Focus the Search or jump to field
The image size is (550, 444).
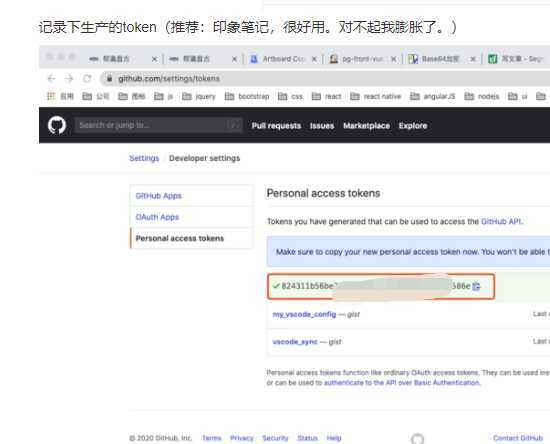pos(159,125)
